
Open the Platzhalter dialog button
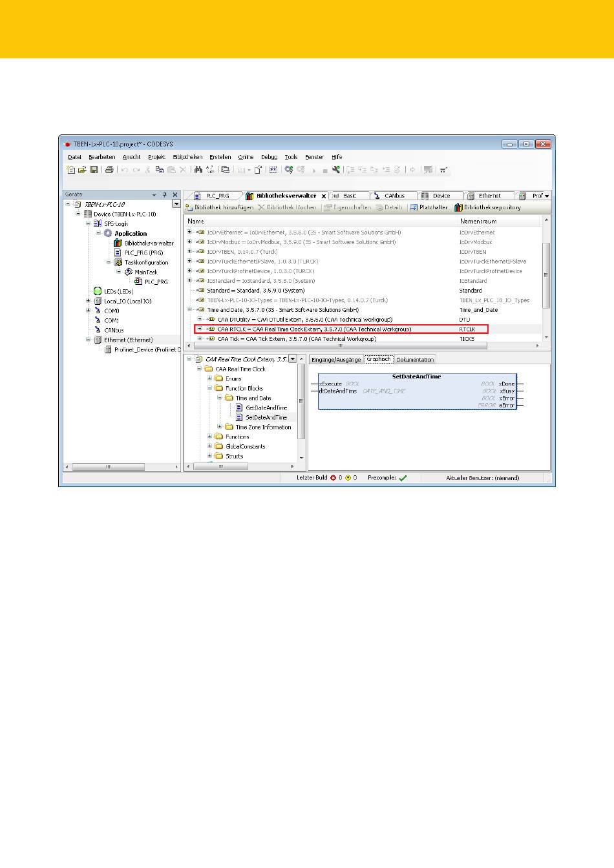pyautogui.click(x=429, y=207)
